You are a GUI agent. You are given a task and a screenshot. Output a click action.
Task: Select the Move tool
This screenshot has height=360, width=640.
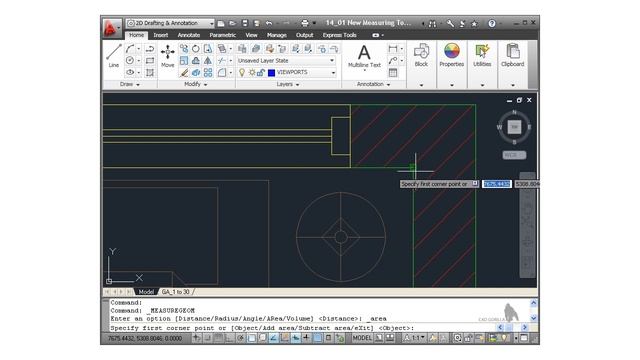coord(167,56)
